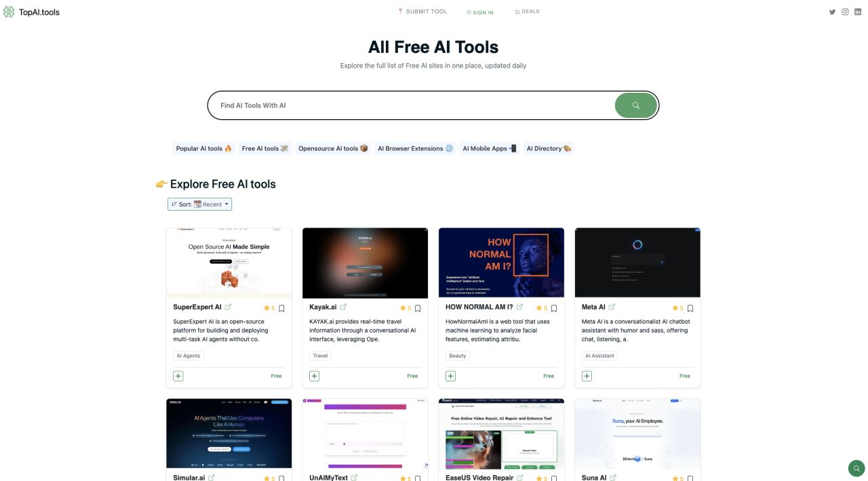Open external link icon next to Simular.ai

pos(211,478)
